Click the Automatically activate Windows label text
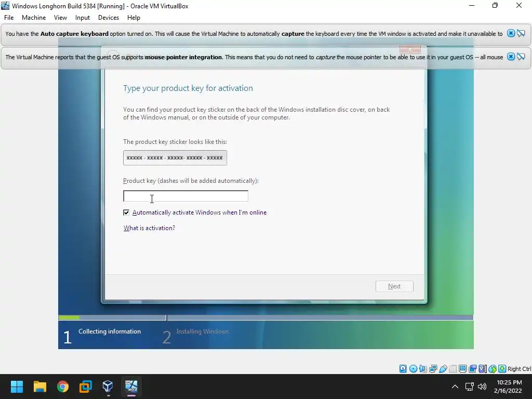532x399 pixels. click(x=199, y=212)
